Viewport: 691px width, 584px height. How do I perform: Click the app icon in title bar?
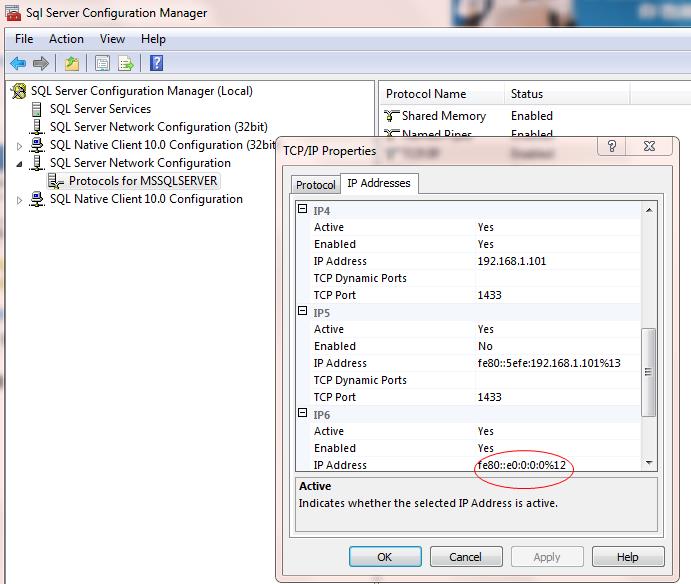tap(13, 13)
